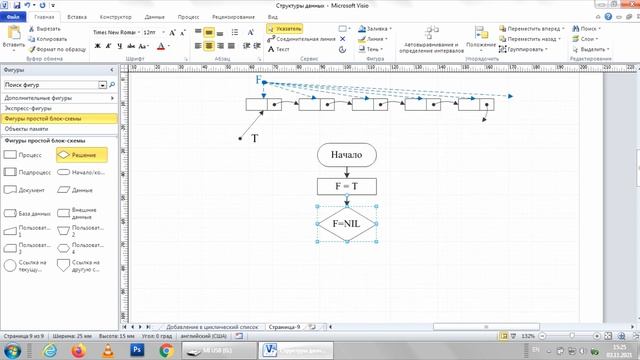Open the font color dropdown arrow

(169, 46)
